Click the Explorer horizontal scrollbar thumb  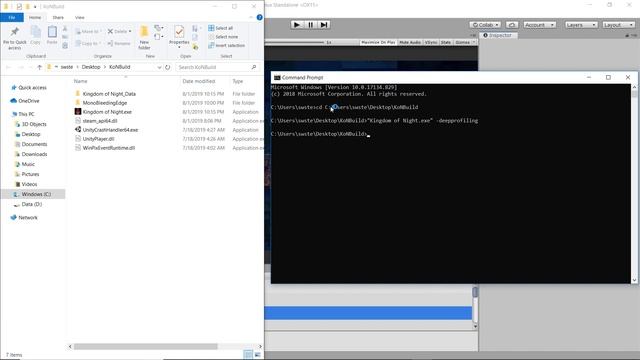tap(146, 347)
